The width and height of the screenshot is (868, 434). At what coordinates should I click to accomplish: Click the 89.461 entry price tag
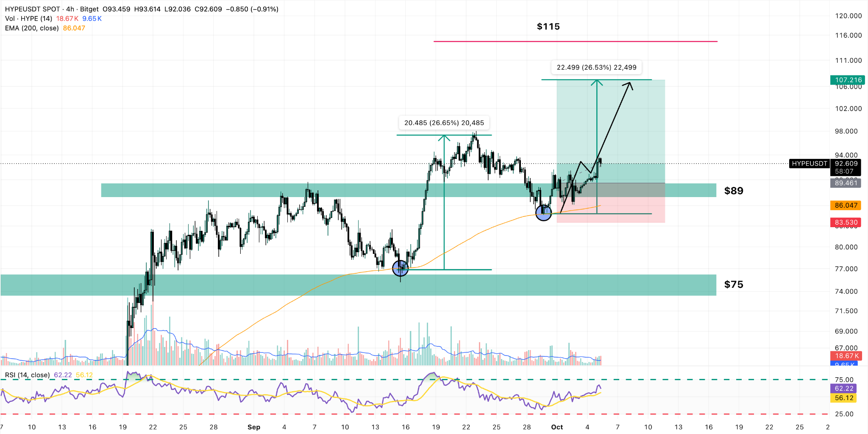(x=846, y=183)
